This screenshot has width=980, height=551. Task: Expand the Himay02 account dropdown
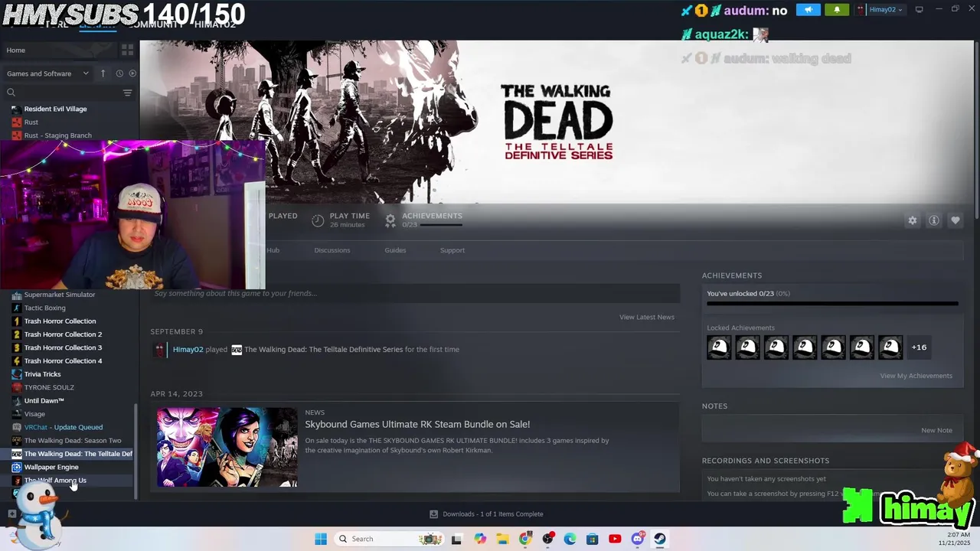(x=880, y=10)
